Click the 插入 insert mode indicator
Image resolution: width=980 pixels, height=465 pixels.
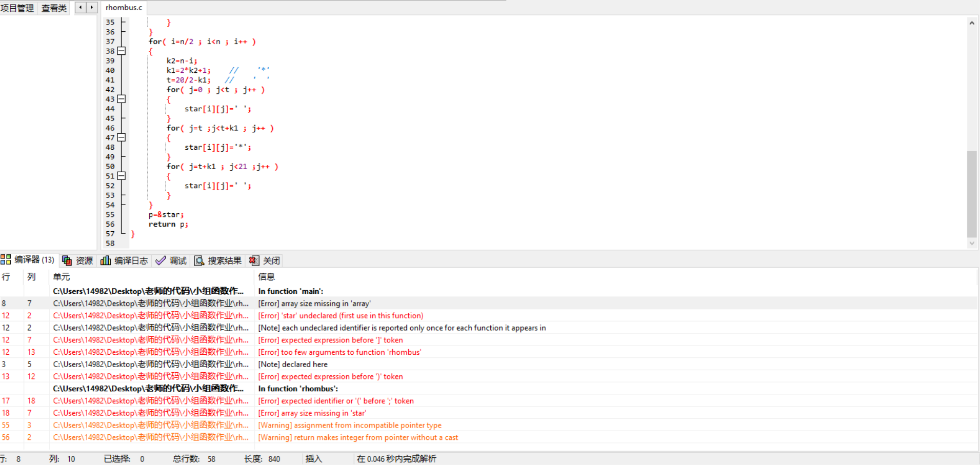click(314, 459)
